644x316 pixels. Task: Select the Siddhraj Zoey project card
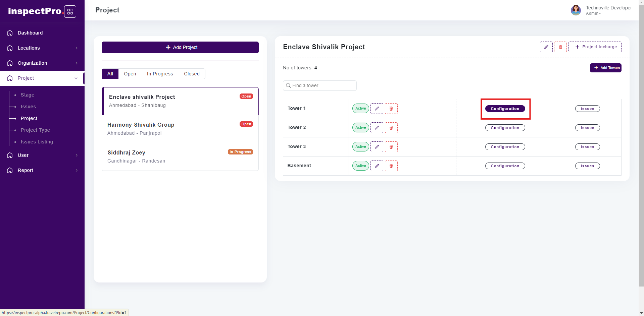pyautogui.click(x=180, y=156)
